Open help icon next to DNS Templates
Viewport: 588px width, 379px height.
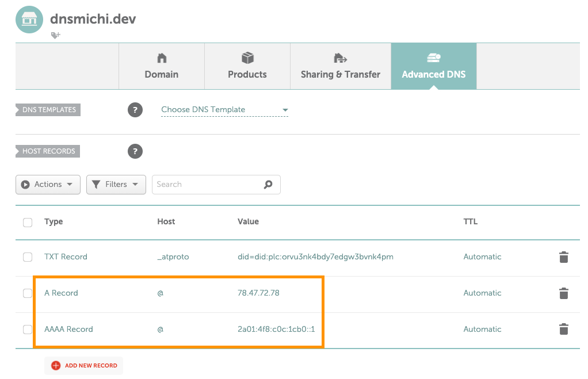[135, 110]
